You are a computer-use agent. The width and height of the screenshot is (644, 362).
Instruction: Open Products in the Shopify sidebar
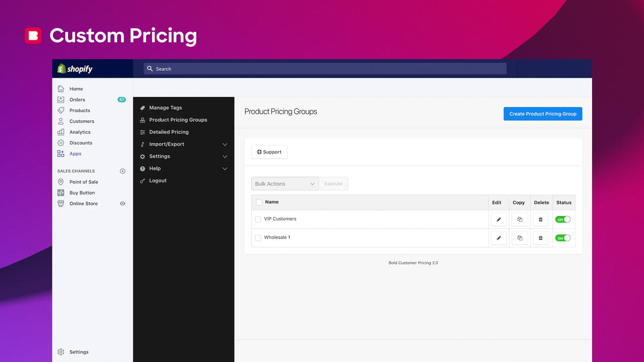tap(80, 110)
